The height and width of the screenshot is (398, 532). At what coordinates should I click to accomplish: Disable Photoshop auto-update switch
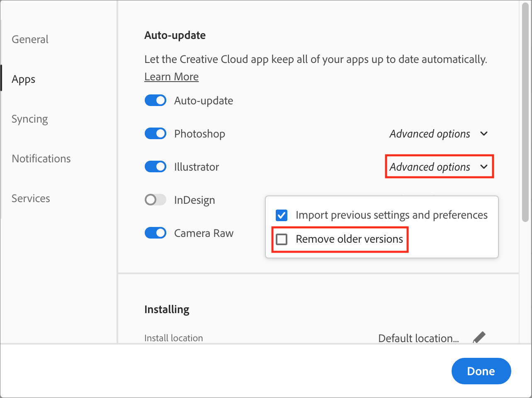pos(155,134)
